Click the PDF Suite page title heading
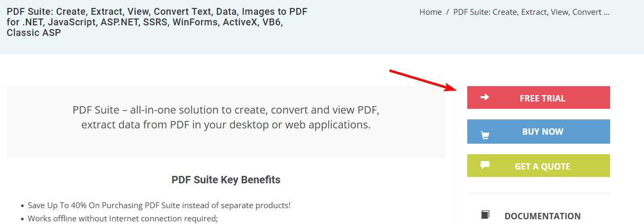The image size is (644, 224). (x=157, y=22)
